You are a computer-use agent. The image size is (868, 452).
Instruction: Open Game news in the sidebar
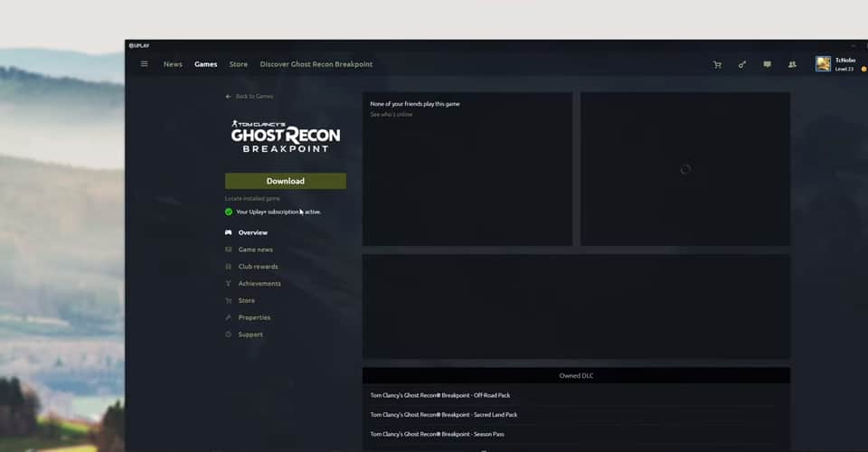point(255,250)
